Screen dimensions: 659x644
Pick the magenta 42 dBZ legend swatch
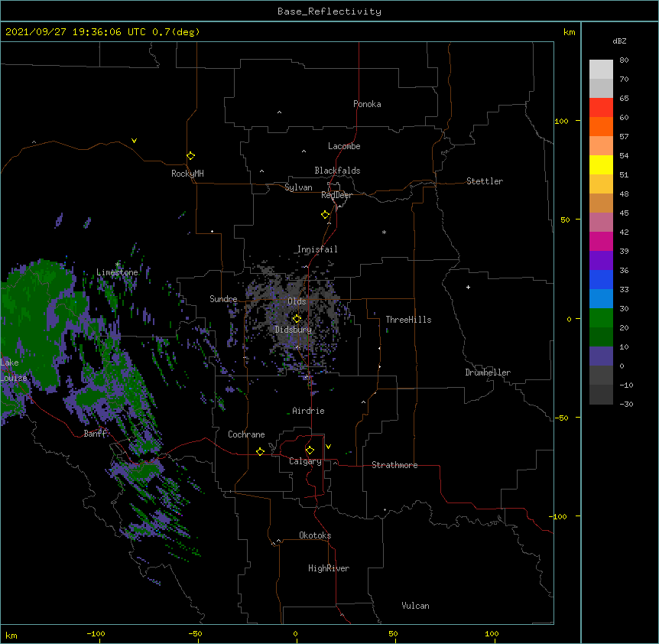[601, 241]
